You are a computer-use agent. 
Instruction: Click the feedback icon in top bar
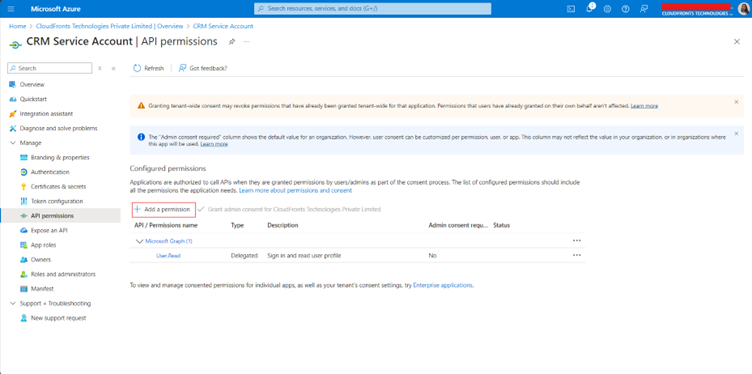click(x=644, y=9)
